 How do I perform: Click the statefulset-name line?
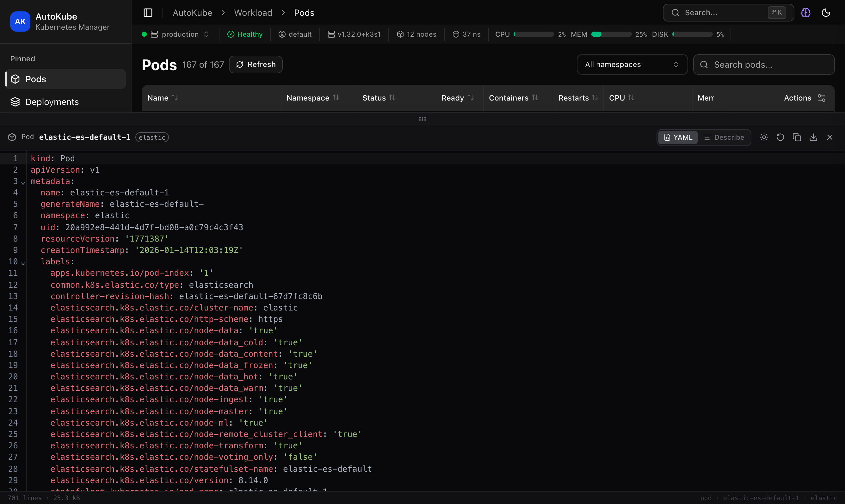pos(211,469)
